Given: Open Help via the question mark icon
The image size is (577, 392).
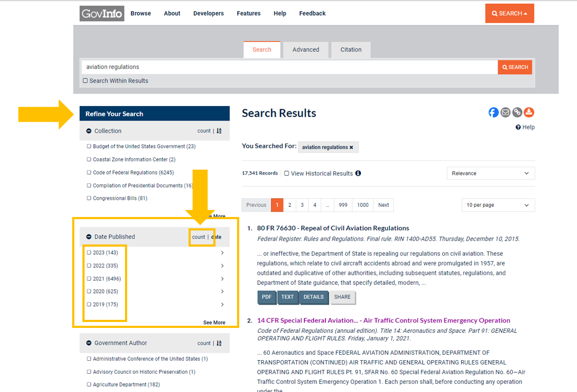Looking at the screenshot, I should [518, 127].
